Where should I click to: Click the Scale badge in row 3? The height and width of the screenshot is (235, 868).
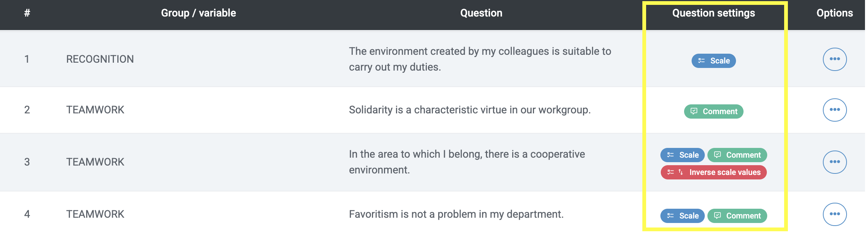pos(682,155)
